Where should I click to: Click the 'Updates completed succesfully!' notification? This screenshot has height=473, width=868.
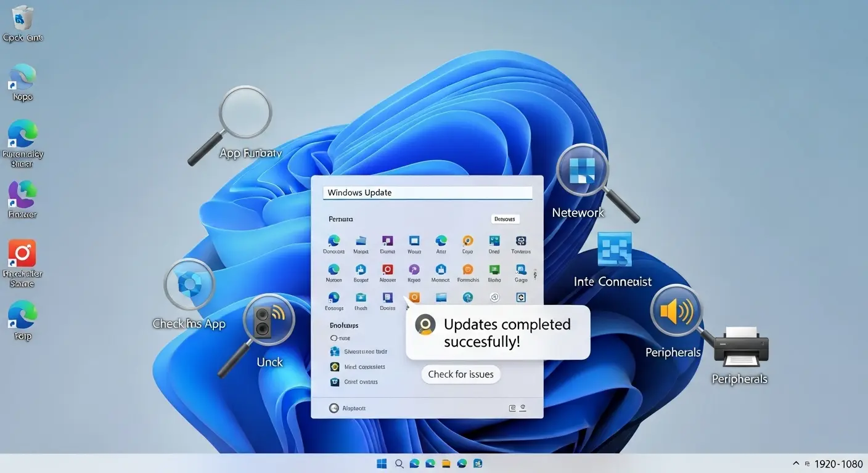[498, 333]
